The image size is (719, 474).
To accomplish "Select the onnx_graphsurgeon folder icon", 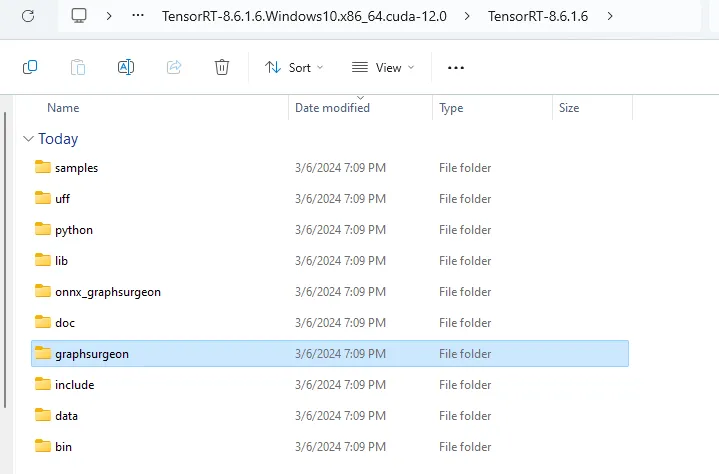I will [x=43, y=291].
